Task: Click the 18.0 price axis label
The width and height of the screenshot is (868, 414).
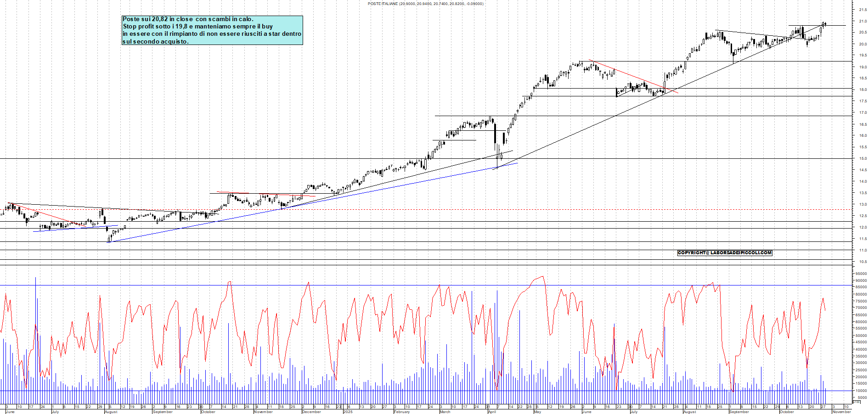Action: (862, 90)
